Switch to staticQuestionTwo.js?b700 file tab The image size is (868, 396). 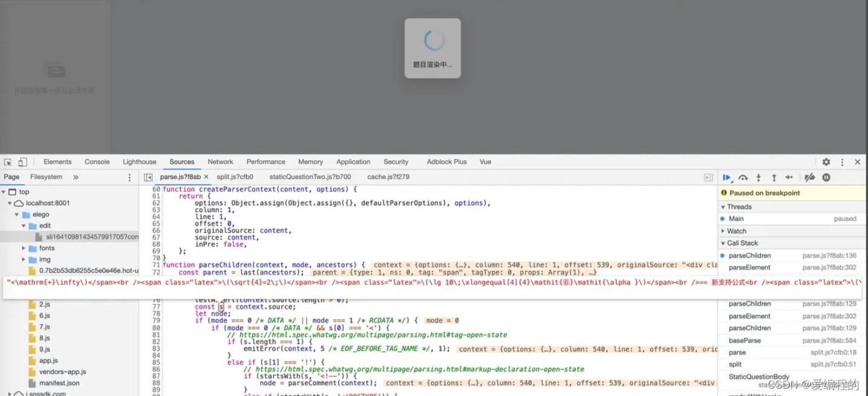click(310, 177)
